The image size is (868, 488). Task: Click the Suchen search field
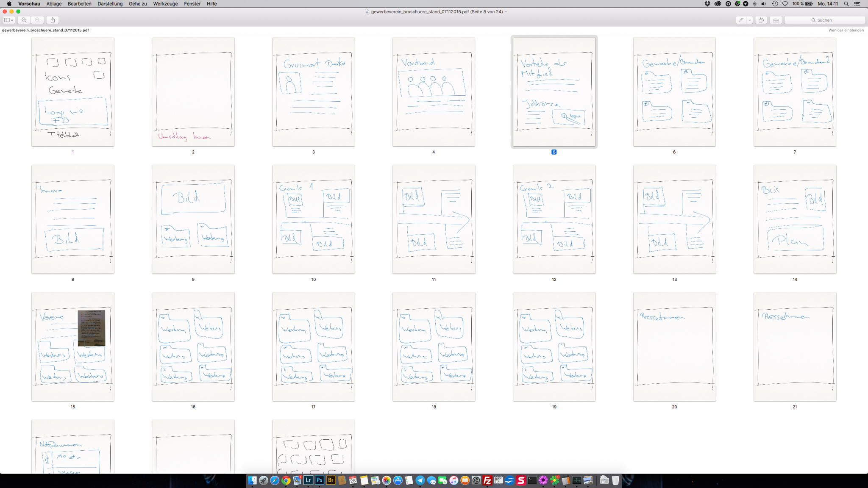pos(824,20)
